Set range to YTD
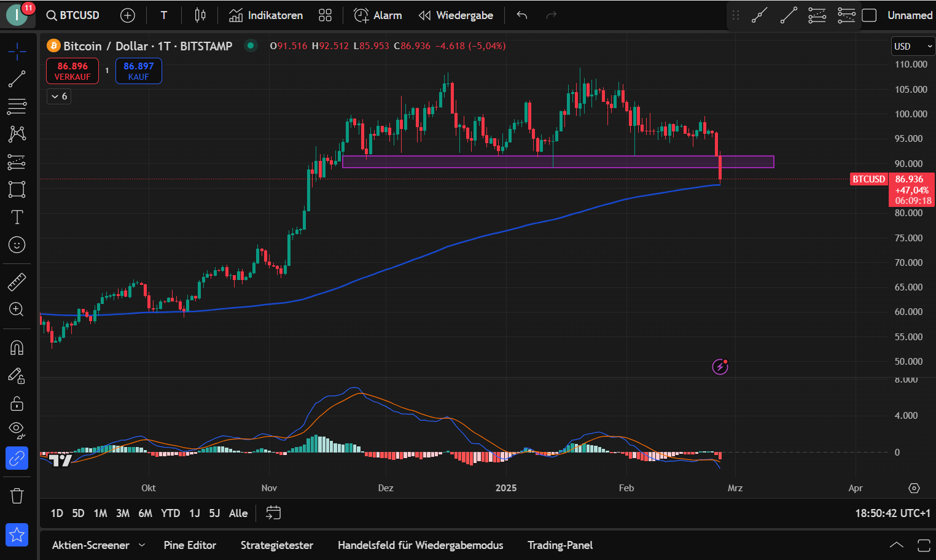The image size is (936, 560). pos(170,513)
